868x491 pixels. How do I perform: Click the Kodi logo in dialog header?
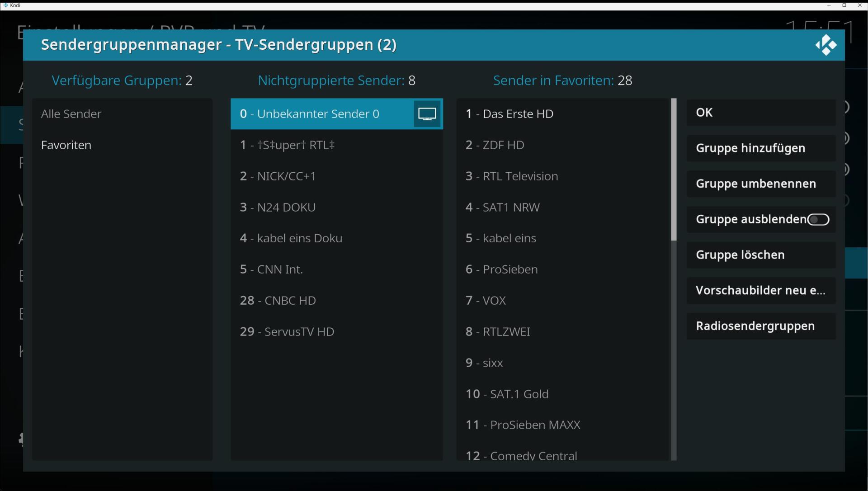(826, 45)
